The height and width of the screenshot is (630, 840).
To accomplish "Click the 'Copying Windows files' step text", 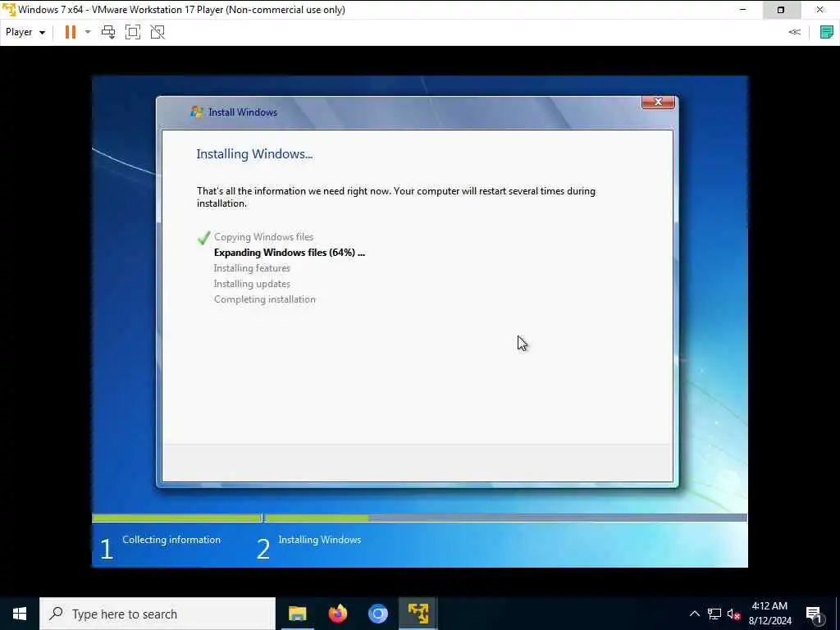I will 263,237.
